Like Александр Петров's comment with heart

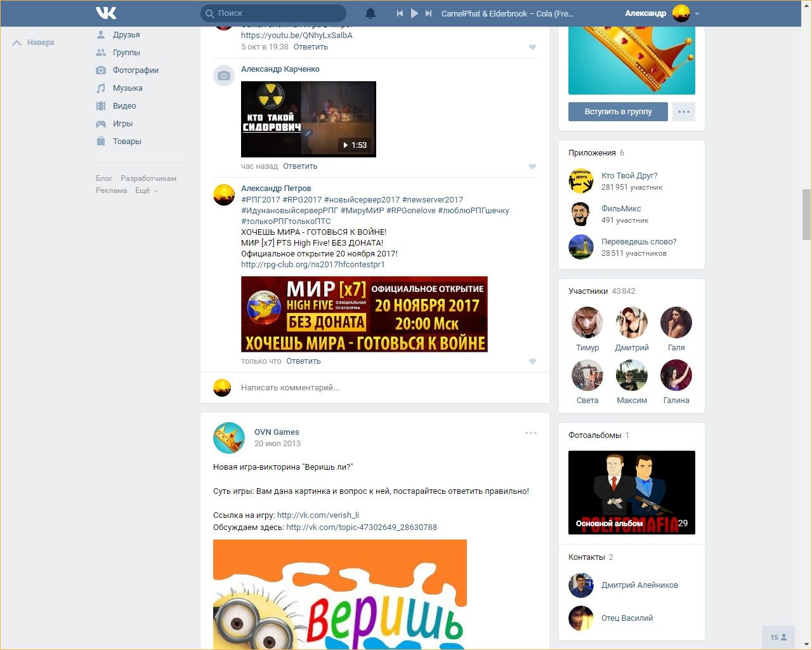(532, 361)
